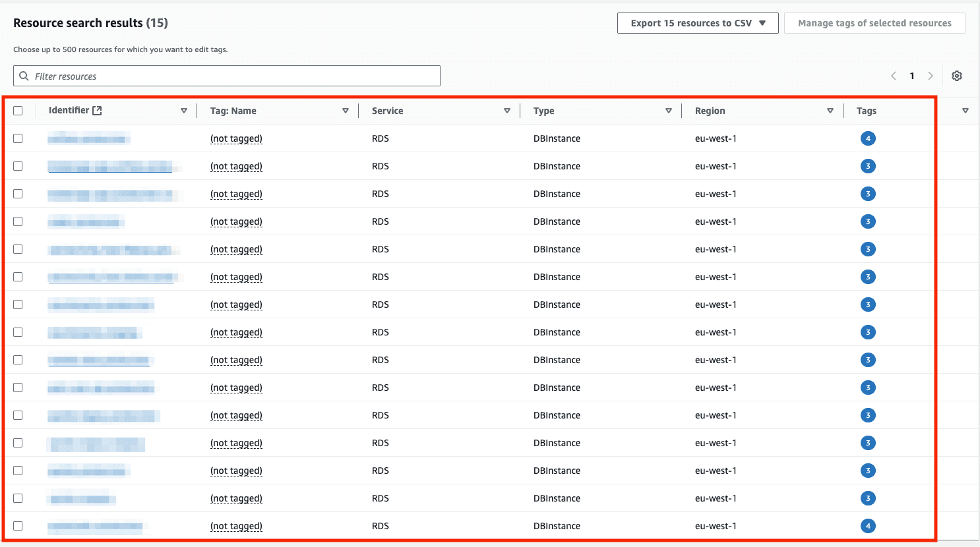Click the search magnifier icon in filter box
The image size is (980, 547).
[24, 76]
